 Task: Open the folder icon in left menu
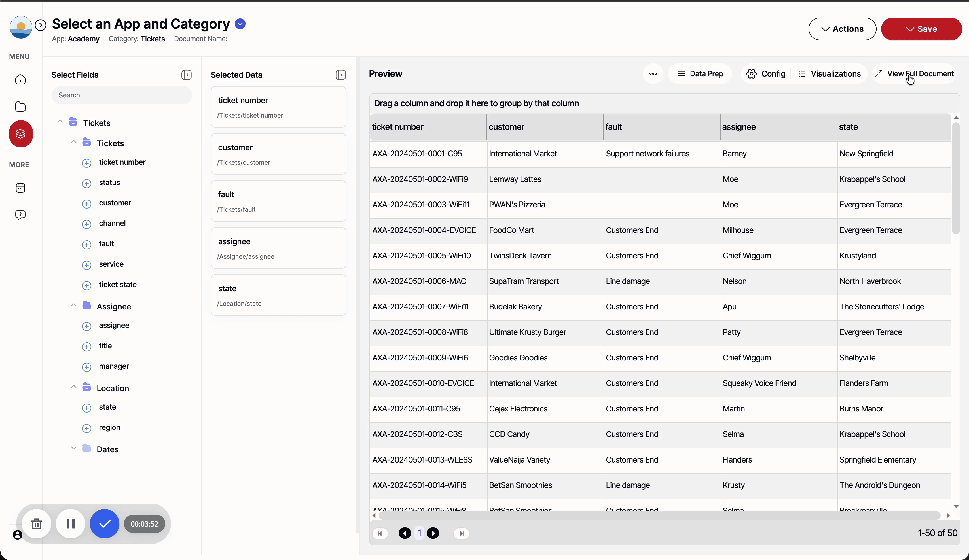click(20, 107)
